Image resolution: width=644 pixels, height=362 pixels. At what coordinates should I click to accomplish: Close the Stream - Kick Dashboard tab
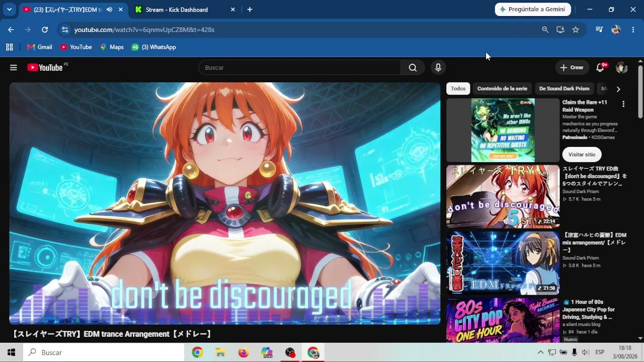(x=232, y=10)
